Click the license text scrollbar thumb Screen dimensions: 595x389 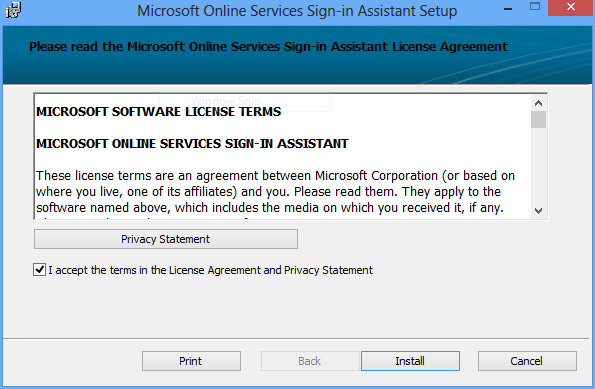point(538,120)
